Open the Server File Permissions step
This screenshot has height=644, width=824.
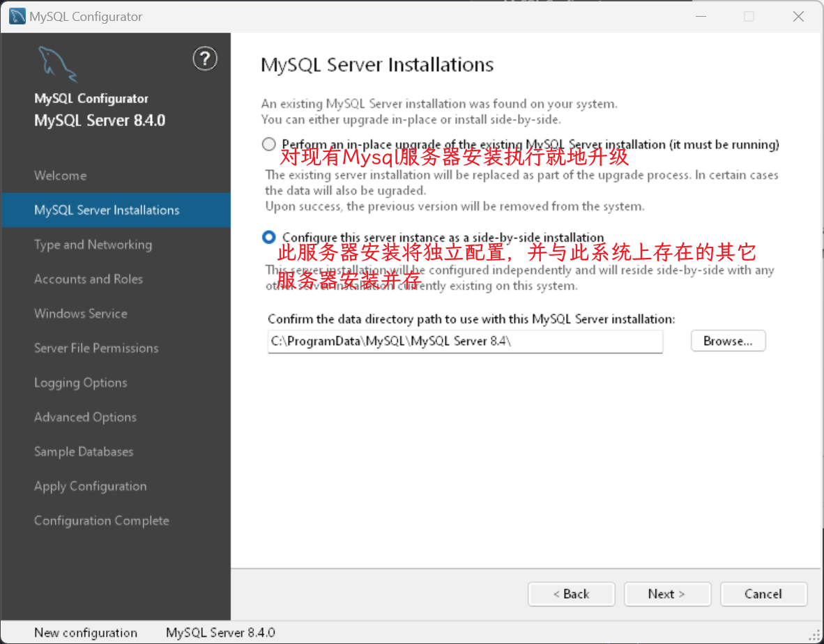click(96, 348)
